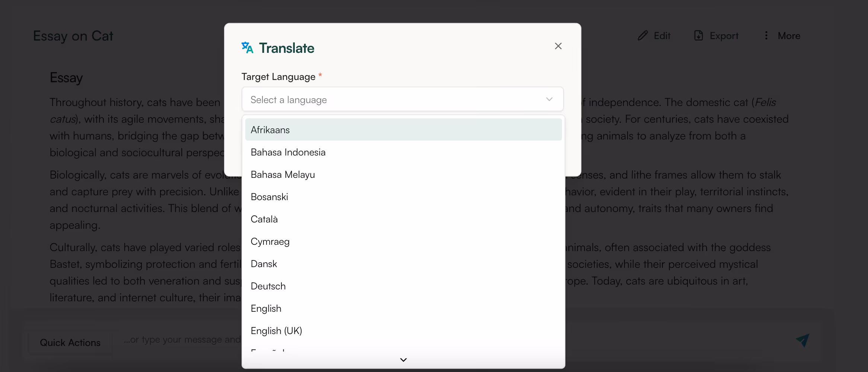Image resolution: width=868 pixels, height=372 pixels.
Task: Select Cymraeg from the language list
Action: coord(270,241)
